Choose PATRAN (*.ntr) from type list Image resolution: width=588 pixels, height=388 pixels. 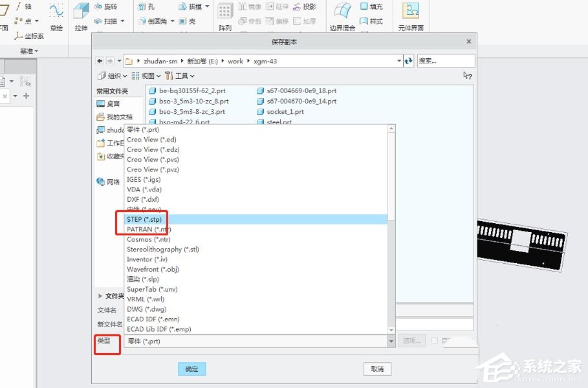(x=256, y=230)
